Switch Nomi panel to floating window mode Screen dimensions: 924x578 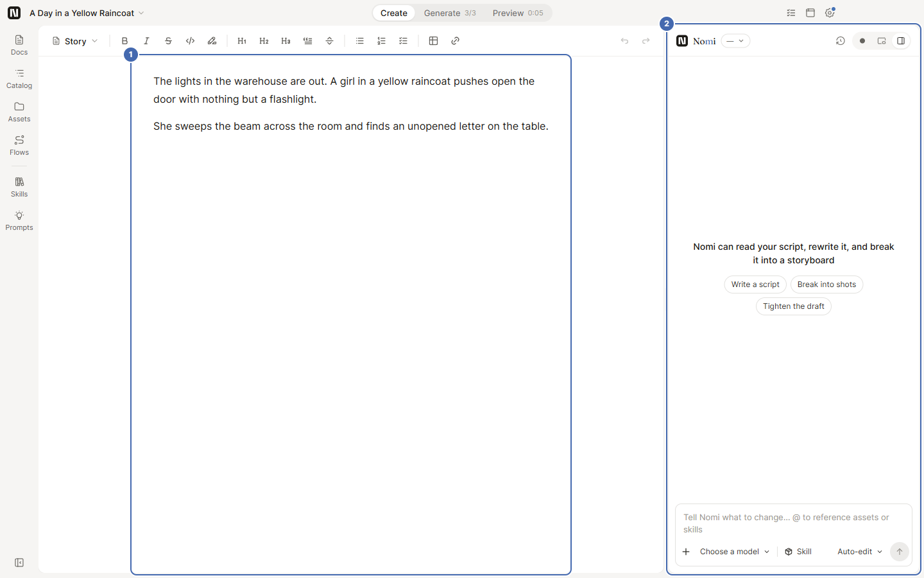click(882, 41)
